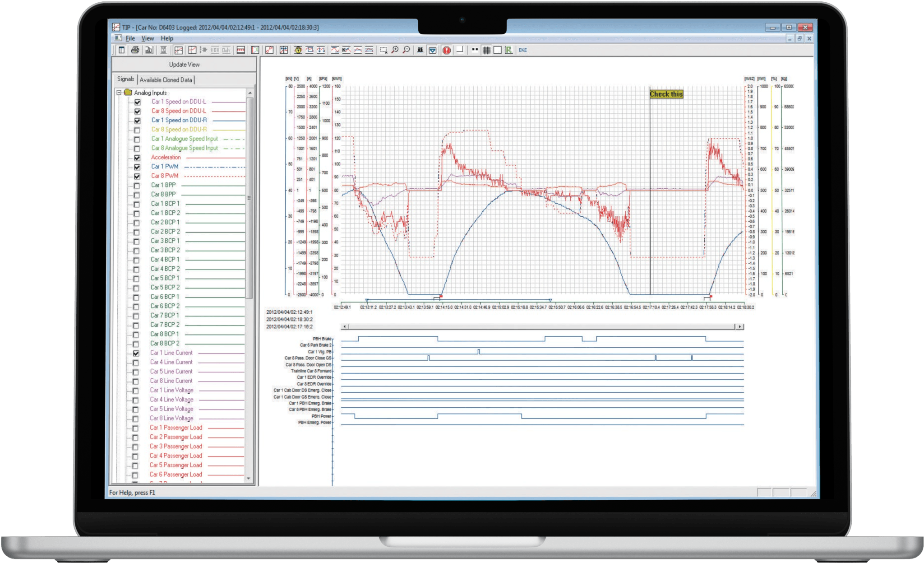Click the blank white square toolbar icon

(497, 50)
